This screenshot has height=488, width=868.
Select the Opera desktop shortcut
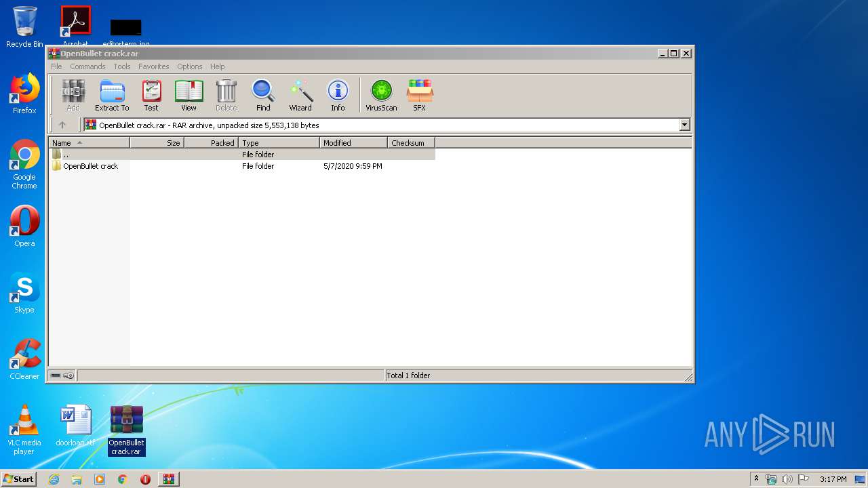pyautogui.click(x=24, y=226)
